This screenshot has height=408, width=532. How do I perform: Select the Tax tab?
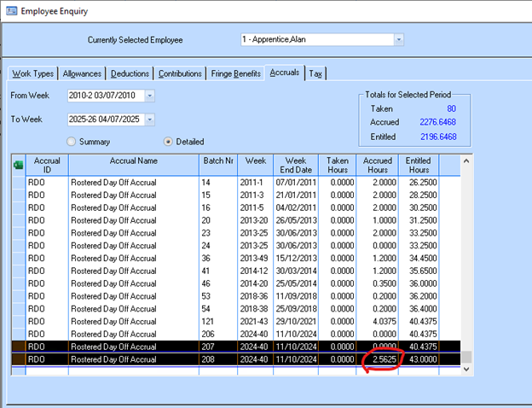pyautogui.click(x=315, y=73)
